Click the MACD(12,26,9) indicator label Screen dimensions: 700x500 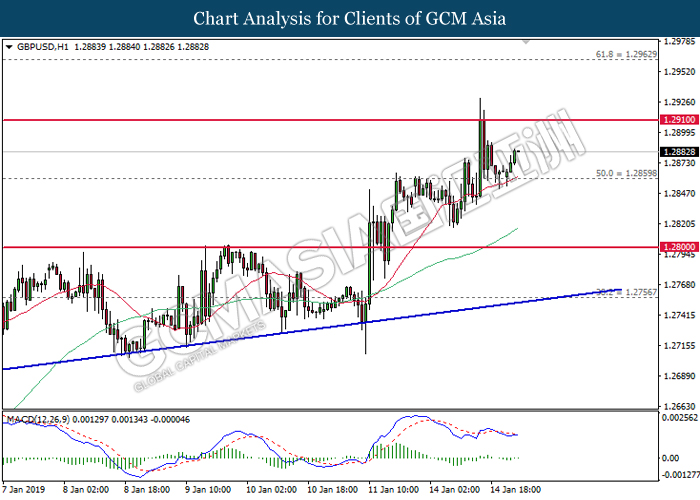click(41, 416)
